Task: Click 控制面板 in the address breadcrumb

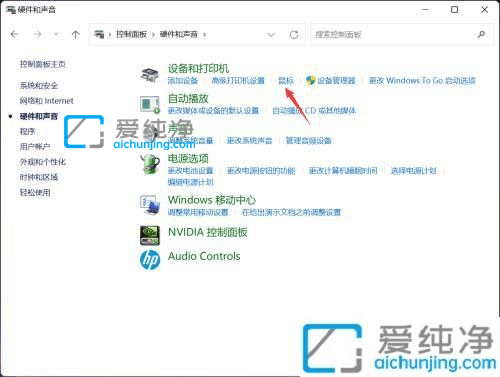Action: click(x=131, y=34)
